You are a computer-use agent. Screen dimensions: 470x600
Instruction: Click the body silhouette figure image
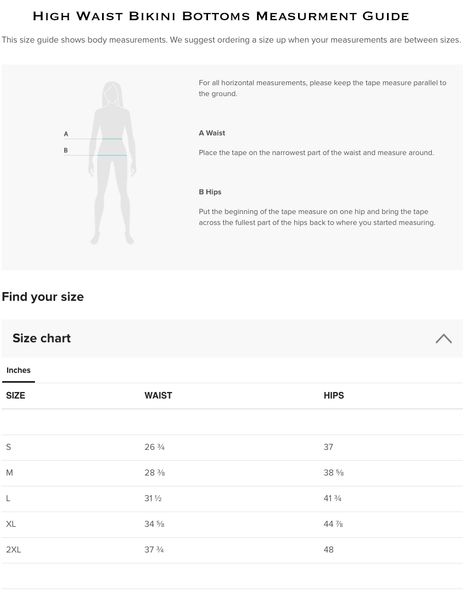click(x=113, y=165)
